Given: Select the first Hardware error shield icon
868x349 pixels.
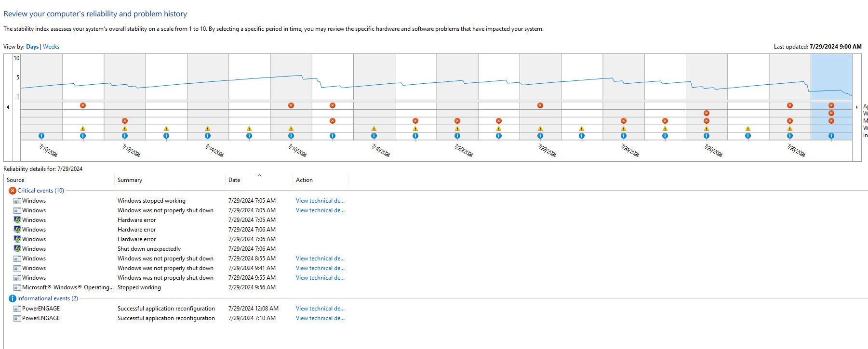Looking at the screenshot, I should (x=17, y=220).
